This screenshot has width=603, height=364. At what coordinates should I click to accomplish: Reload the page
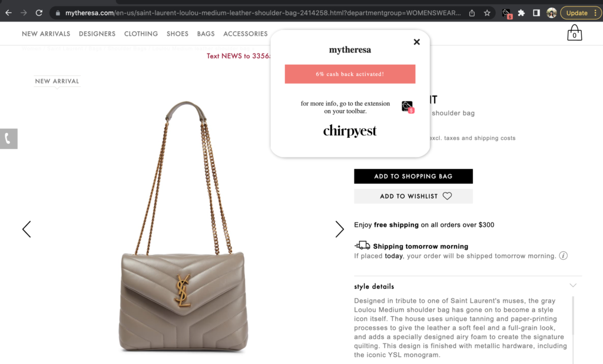point(39,13)
